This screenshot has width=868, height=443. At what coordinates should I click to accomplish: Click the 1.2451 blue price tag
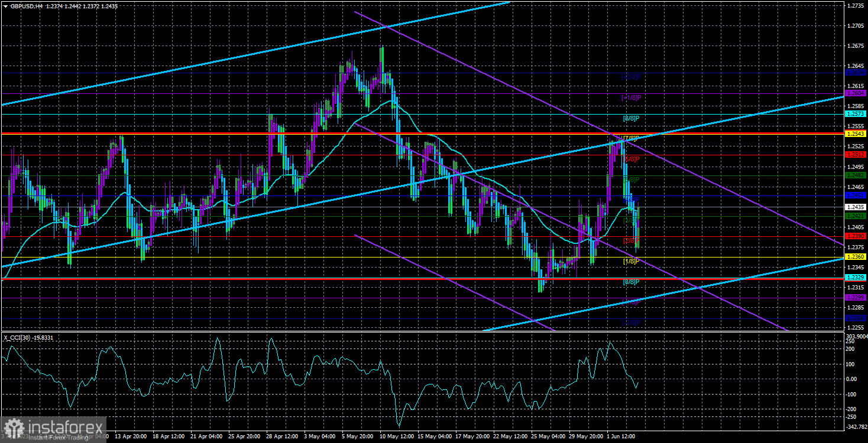coord(856,195)
